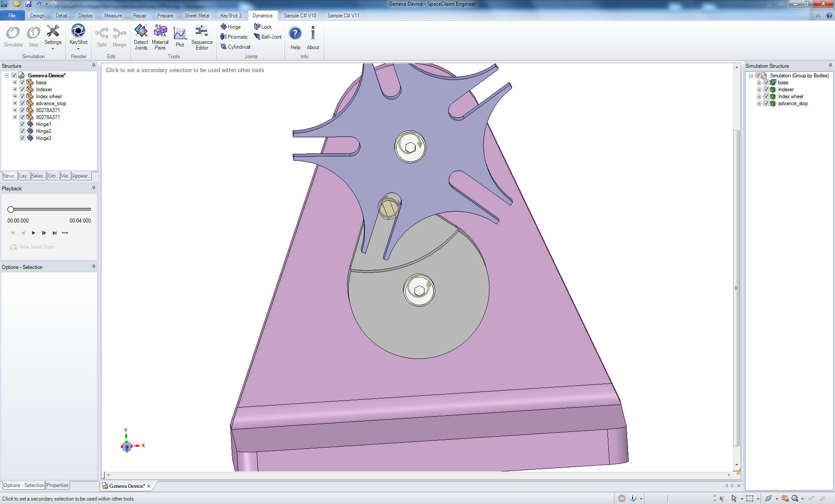Create a Hinge joint

(x=230, y=27)
